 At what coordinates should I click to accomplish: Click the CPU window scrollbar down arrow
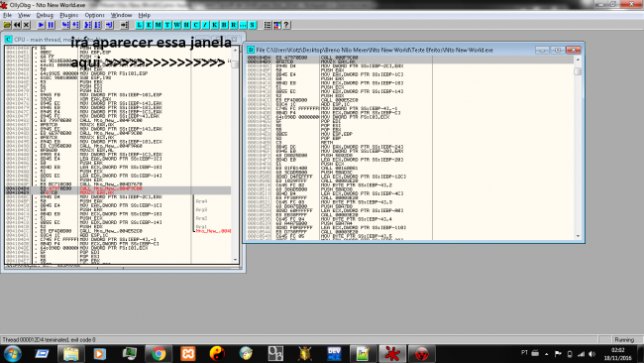coord(236,260)
